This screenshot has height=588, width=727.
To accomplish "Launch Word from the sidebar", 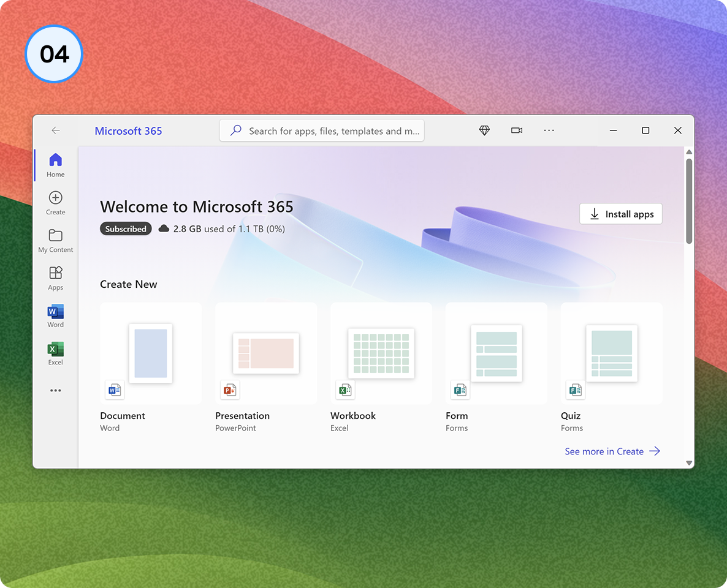I will pyautogui.click(x=56, y=316).
